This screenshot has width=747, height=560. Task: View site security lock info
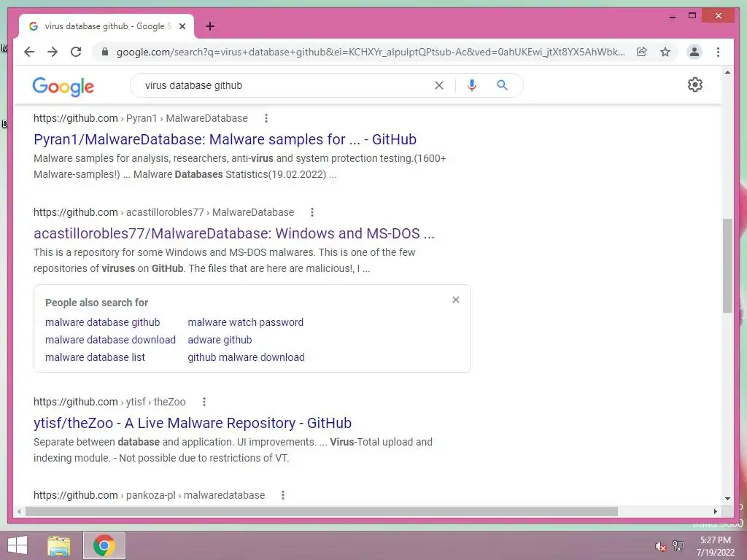click(x=105, y=52)
